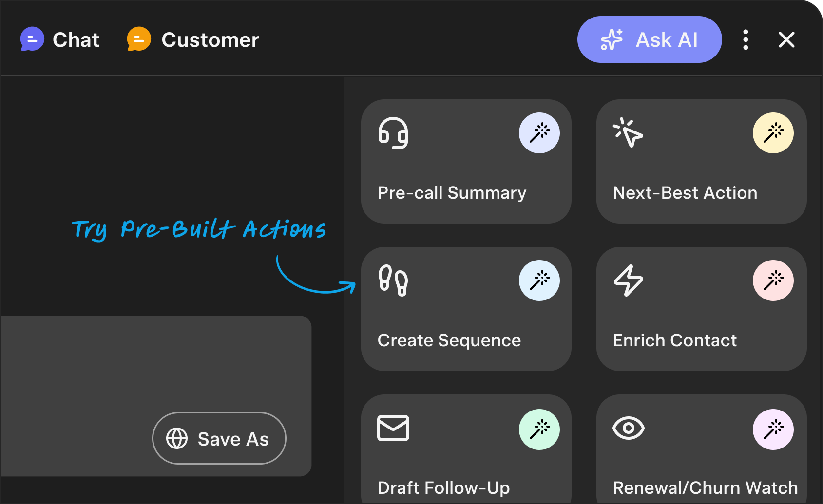Switch to the Chat tab
Viewport: 823px width, 504px height.
(60, 39)
